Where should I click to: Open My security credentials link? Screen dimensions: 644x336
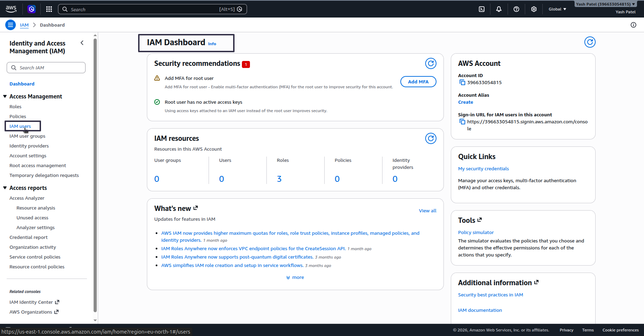click(483, 169)
